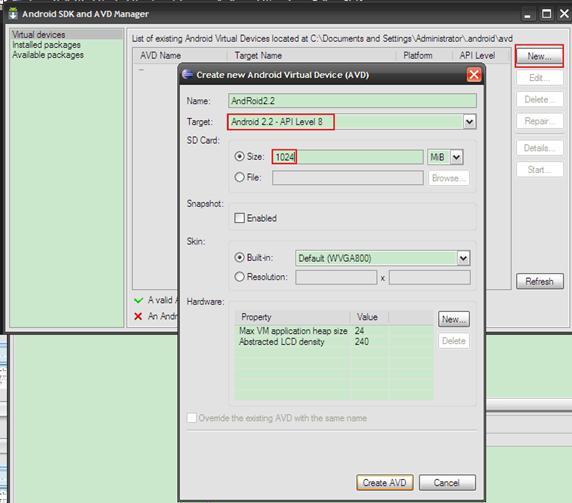The image size is (572, 503).
Task: Select the SD Card Size radio button
Action: pos(239,156)
